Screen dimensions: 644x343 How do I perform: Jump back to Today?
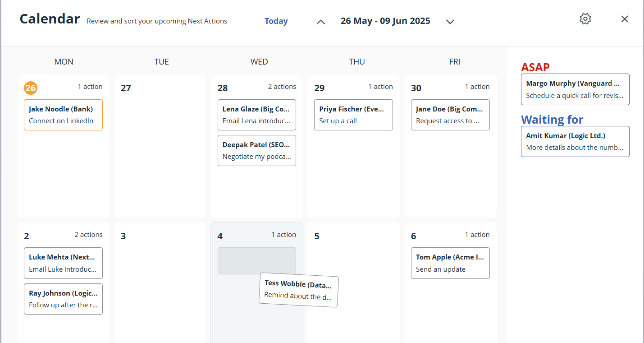(x=276, y=21)
